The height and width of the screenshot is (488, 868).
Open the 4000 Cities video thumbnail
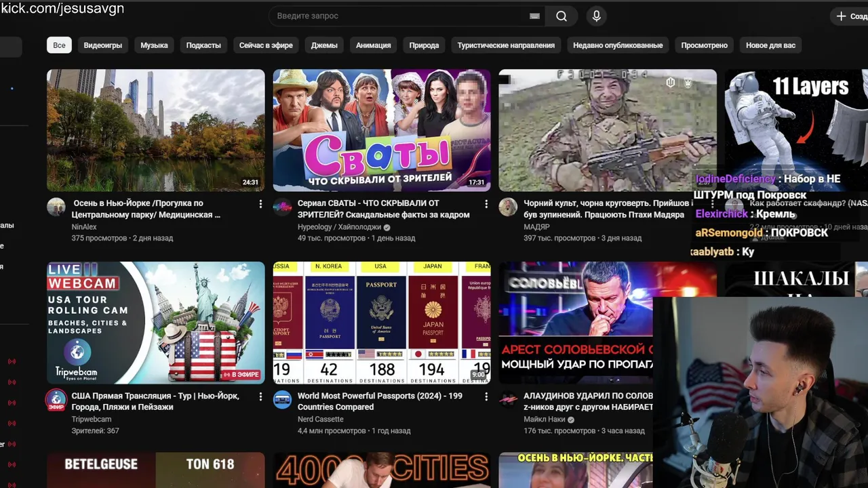382,470
